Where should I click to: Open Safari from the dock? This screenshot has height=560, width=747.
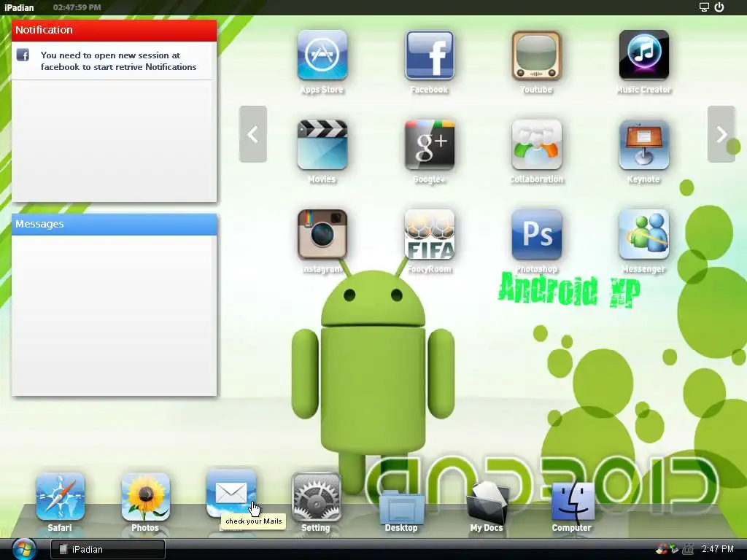(x=60, y=497)
